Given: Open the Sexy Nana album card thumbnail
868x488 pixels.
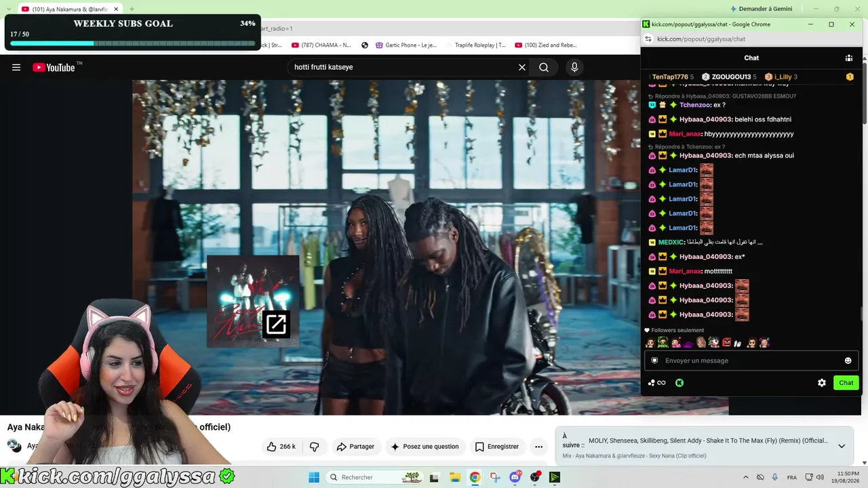Looking at the screenshot, I should 253,301.
